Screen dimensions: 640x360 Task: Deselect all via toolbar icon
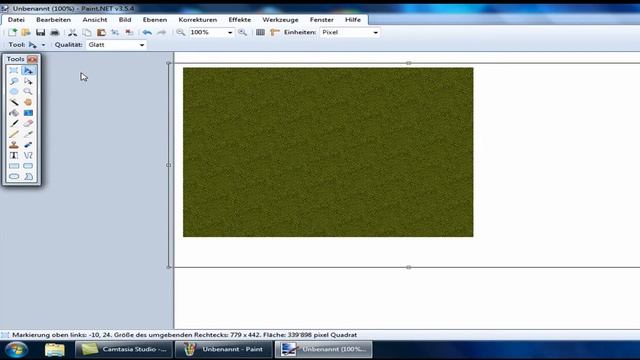point(129,32)
